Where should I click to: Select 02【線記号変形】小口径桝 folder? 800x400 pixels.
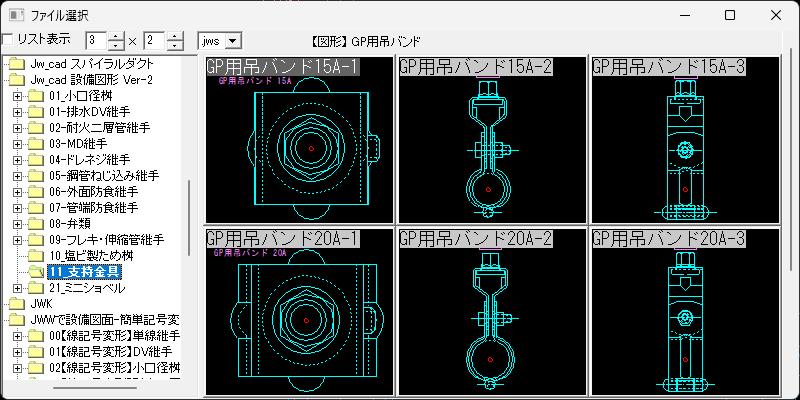tap(115, 368)
